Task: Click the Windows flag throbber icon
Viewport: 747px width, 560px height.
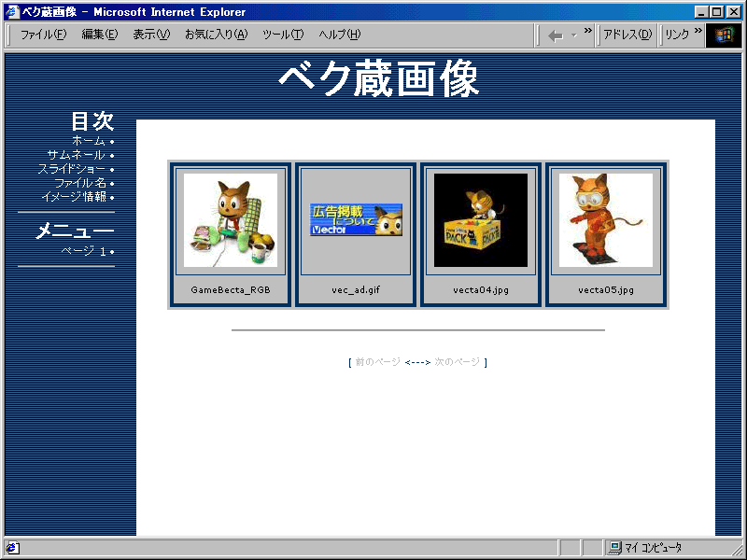Action: pyautogui.click(x=723, y=35)
